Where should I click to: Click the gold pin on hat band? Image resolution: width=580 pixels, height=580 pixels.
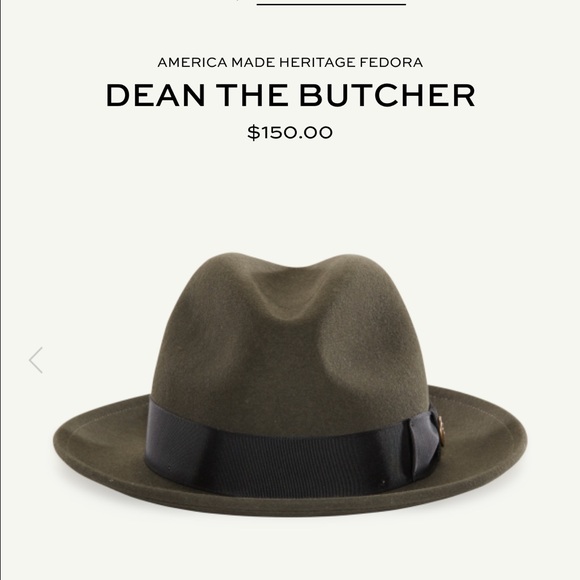coord(441,425)
